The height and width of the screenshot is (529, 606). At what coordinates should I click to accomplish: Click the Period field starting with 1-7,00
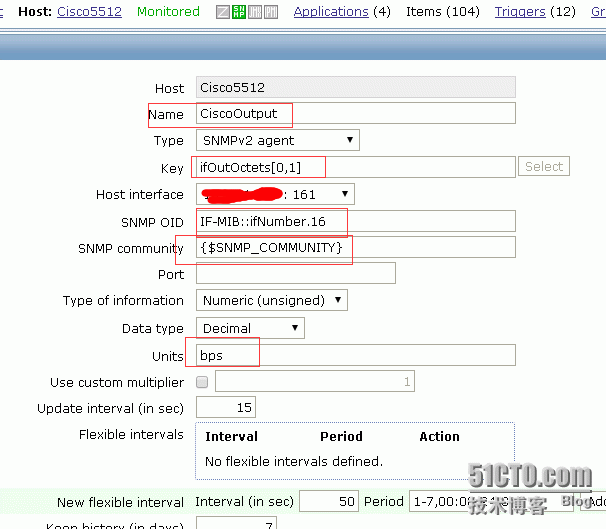pyautogui.click(x=491, y=501)
